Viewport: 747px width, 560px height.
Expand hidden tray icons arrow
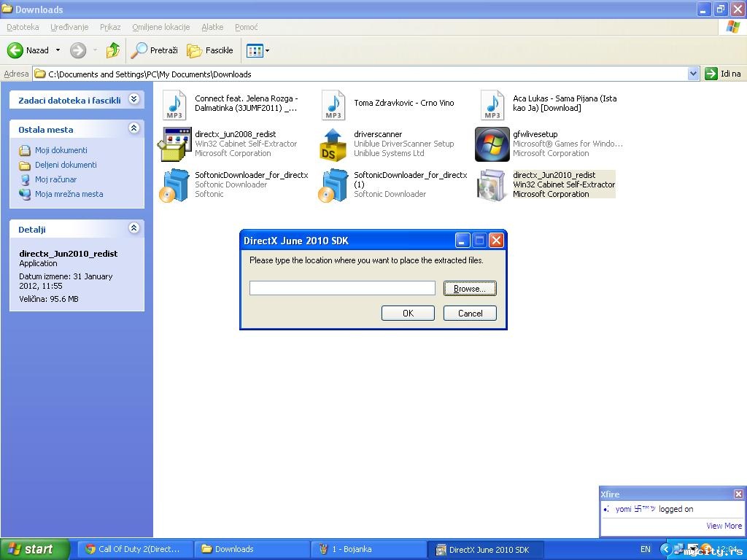pos(665,550)
